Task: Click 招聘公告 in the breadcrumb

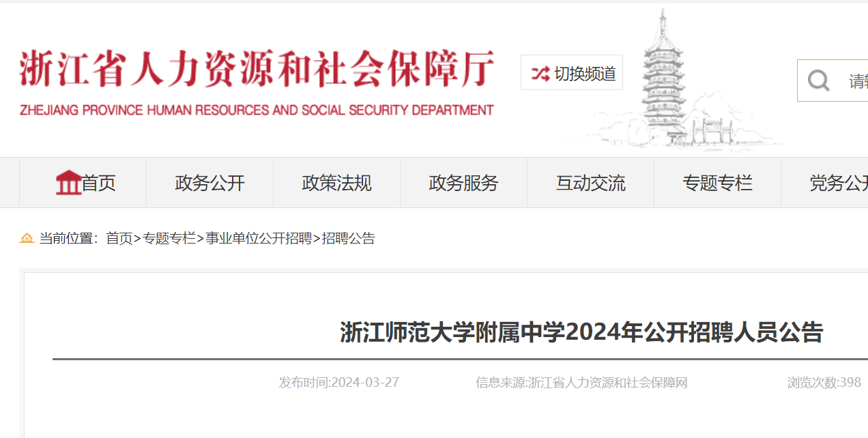Action: click(x=349, y=238)
